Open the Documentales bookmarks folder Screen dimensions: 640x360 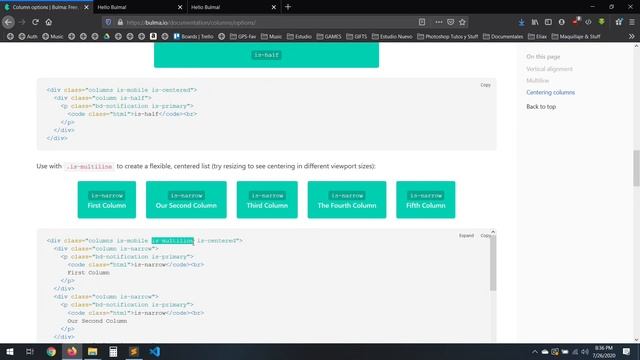(x=503, y=36)
